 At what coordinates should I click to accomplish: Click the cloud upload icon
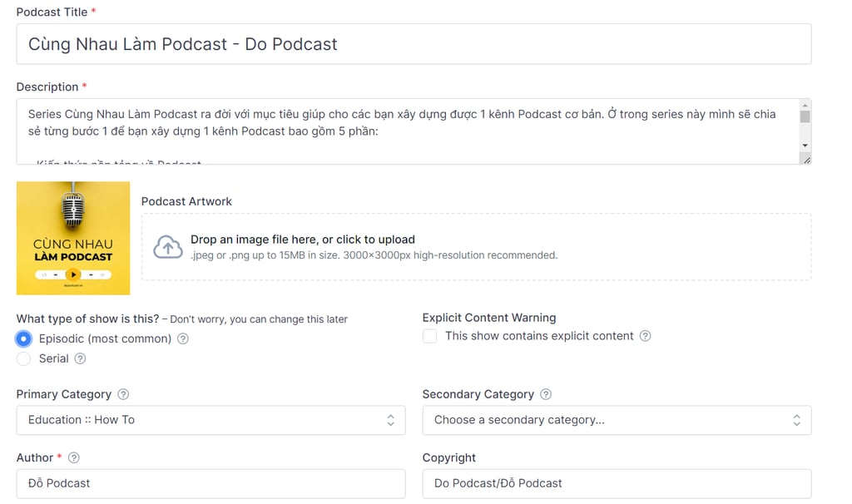(168, 247)
